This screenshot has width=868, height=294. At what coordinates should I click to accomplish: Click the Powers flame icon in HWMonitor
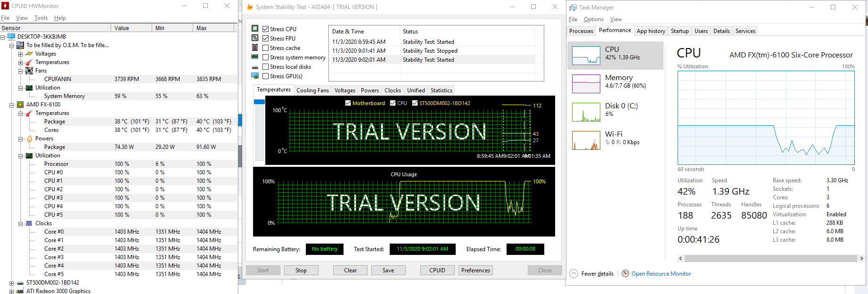(x=29, y=139)
